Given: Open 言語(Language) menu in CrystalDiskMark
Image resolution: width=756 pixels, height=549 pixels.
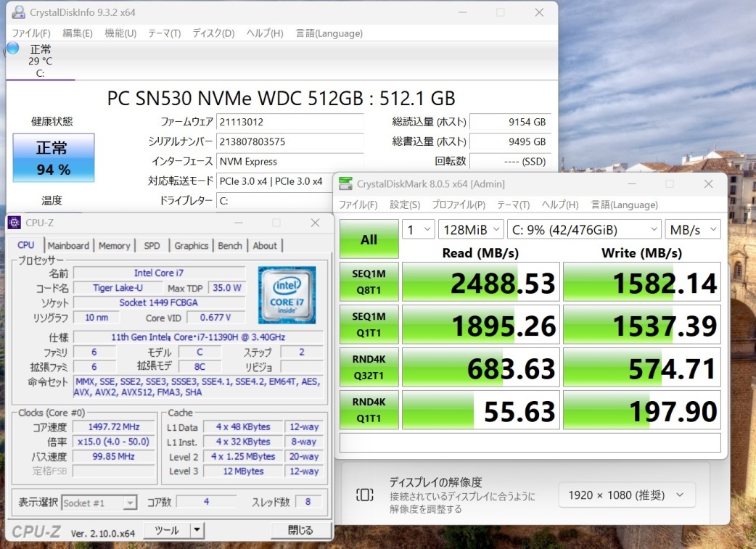Looking at the screenshot, I should pos(625,205).
